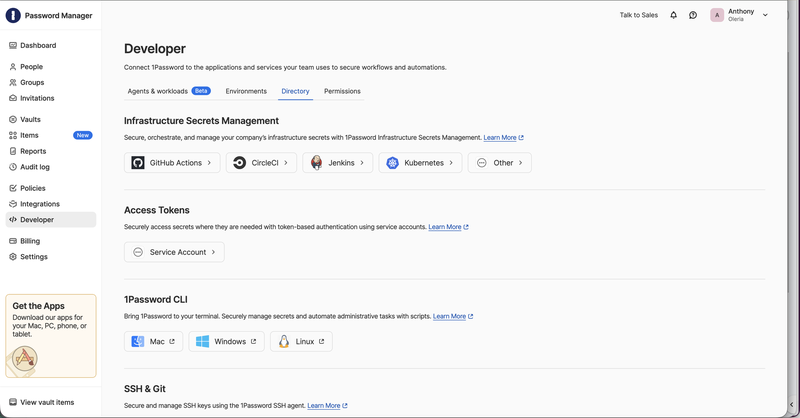
Task: Click the Beta badge on Agents tab
Action: click(x=201, y=91)
